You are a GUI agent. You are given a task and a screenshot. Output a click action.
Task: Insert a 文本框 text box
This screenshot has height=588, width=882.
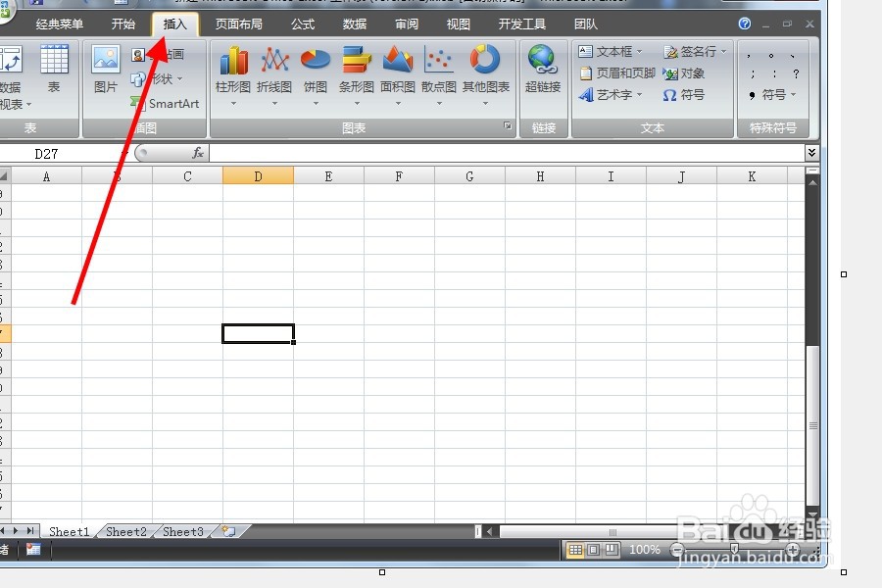pos(611,52)
